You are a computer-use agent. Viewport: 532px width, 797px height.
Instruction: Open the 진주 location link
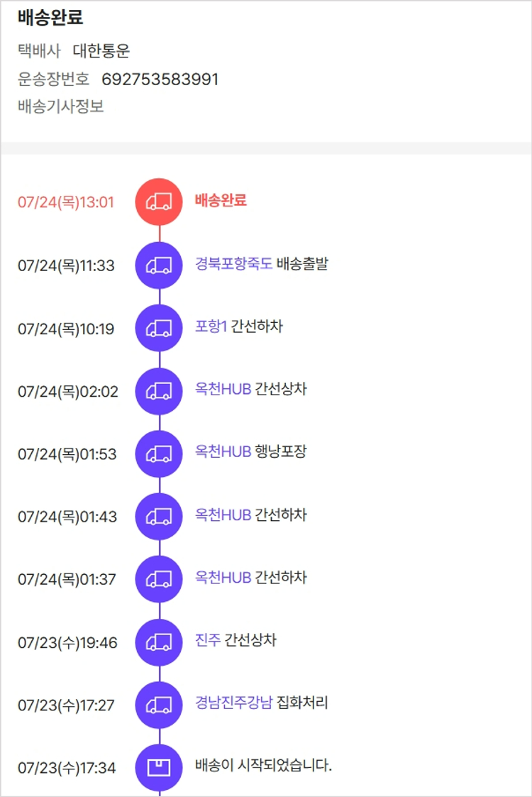tap(208, 640)
